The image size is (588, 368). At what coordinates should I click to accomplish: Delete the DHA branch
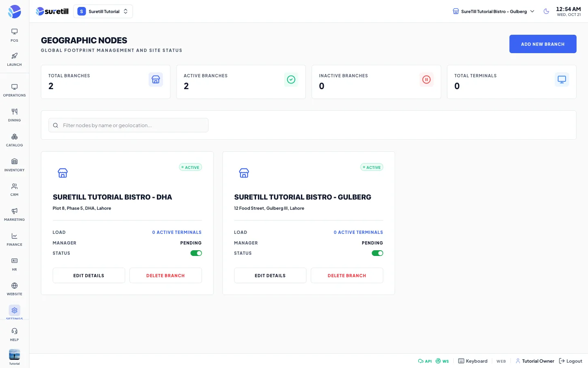(x=165, y=276)
